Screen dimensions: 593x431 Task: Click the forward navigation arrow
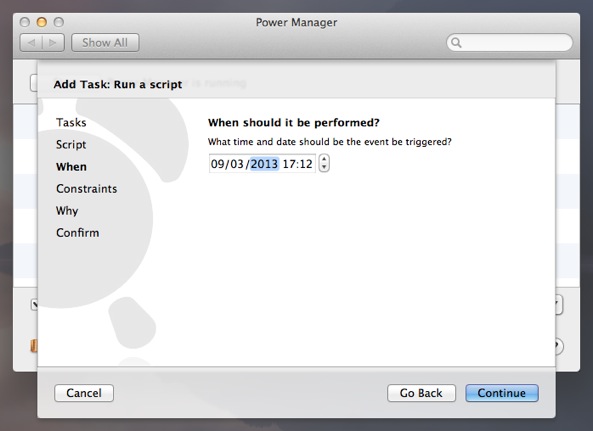[53, 43]
